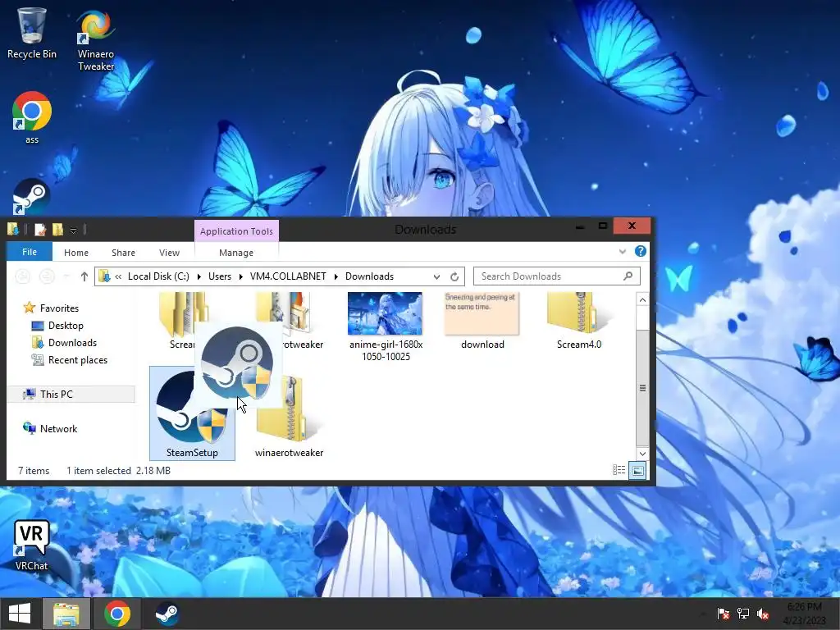
Task: Open Winaero Tweaker desktop shortcut
Action: (96, 39)
